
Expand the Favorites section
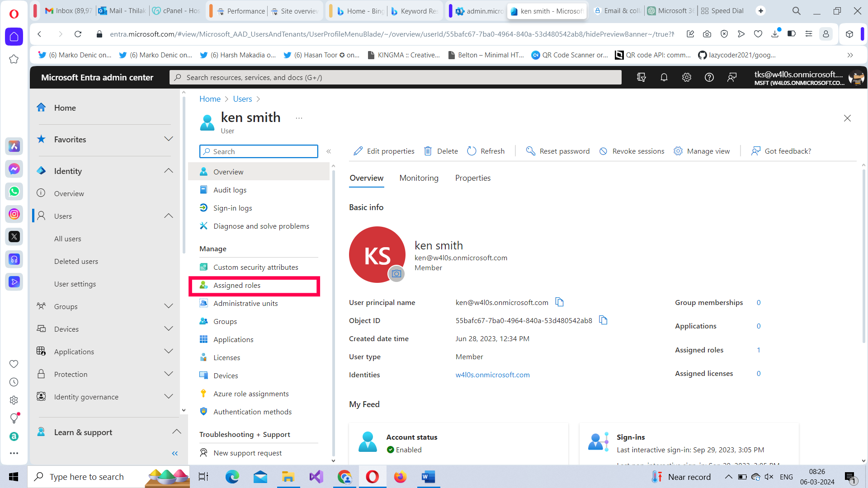pyautogui.click(x=169, y=139)
